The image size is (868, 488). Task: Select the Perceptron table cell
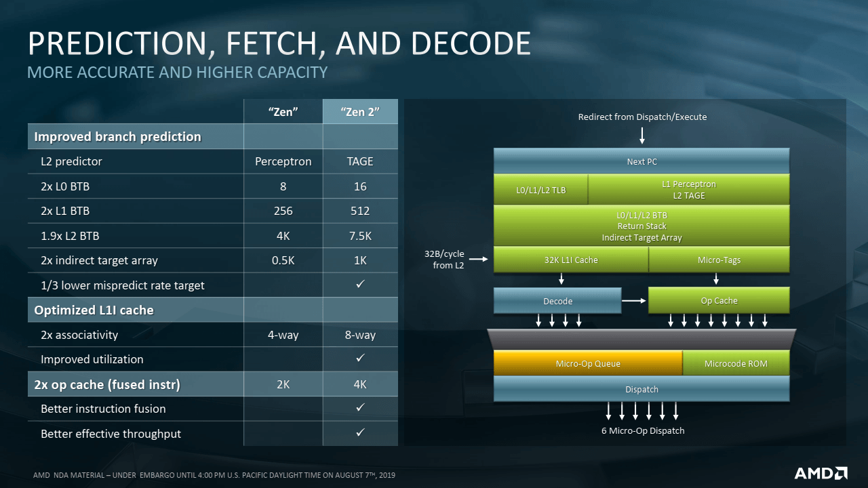283,161
